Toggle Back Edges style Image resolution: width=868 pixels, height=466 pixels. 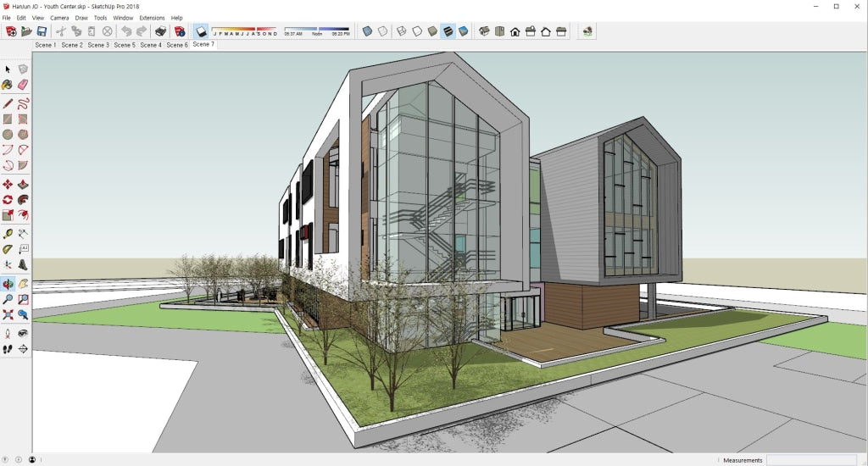pos(382,31)
